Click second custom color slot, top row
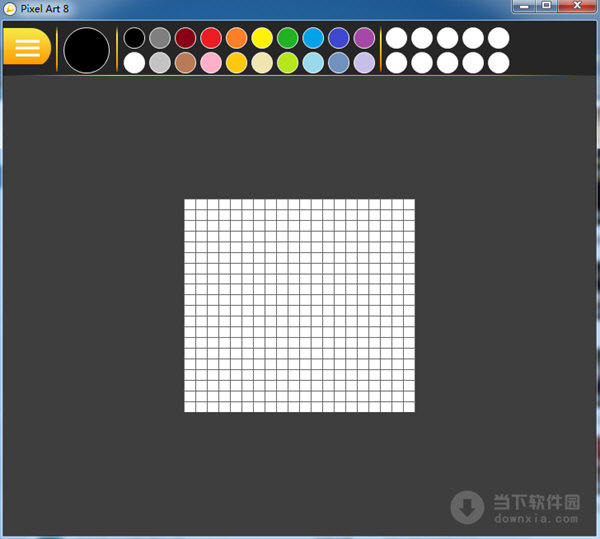 click(x=422, y=38)
